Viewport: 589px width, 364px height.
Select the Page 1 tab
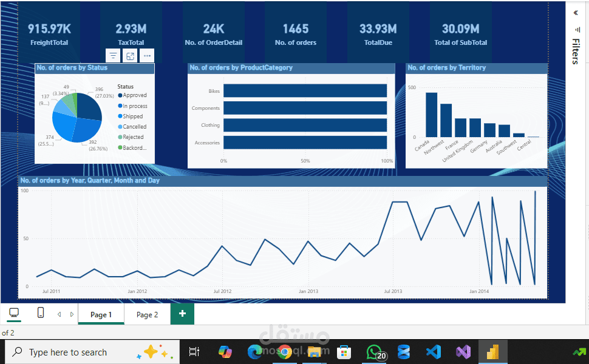click(101, 314)
